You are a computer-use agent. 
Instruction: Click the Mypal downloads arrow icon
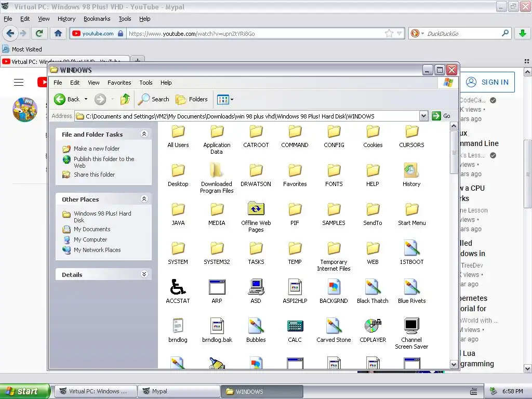[x=523, y=33]
